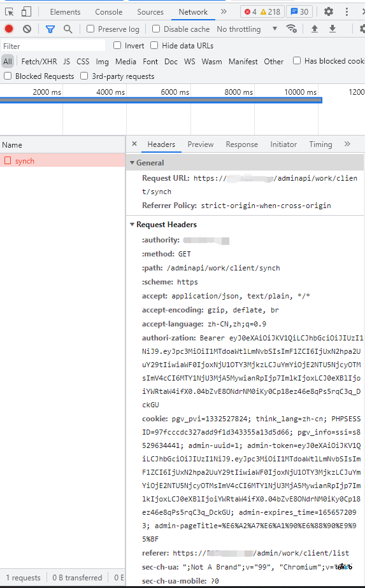Select the accept-encoding header value
Screen dimensions: 365x588
tap(243, 310)
